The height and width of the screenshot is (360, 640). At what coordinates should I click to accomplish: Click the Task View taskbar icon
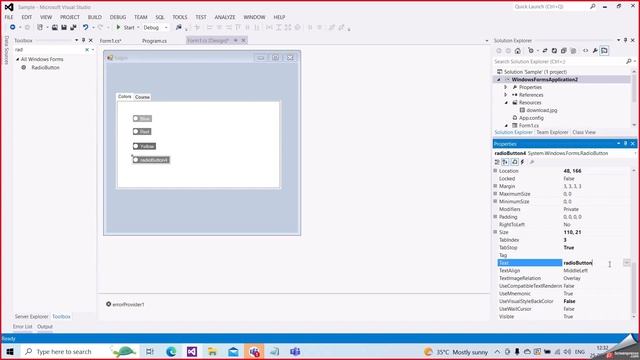point(150,351)
